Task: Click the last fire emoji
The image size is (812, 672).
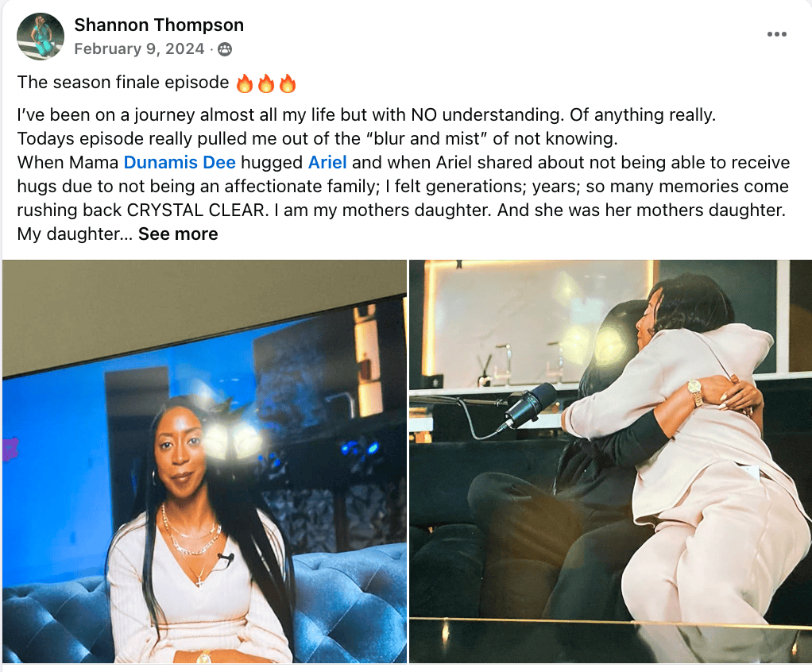Action: tap(288, 83)
